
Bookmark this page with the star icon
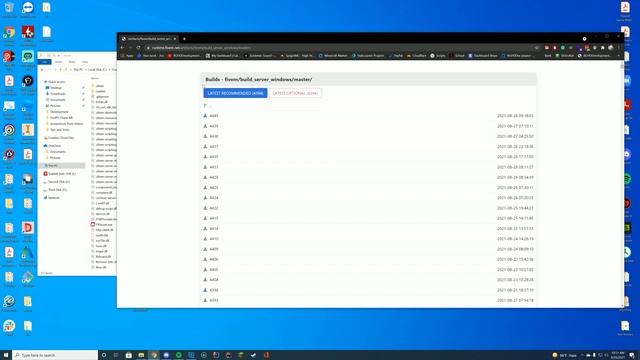[537, 47]
